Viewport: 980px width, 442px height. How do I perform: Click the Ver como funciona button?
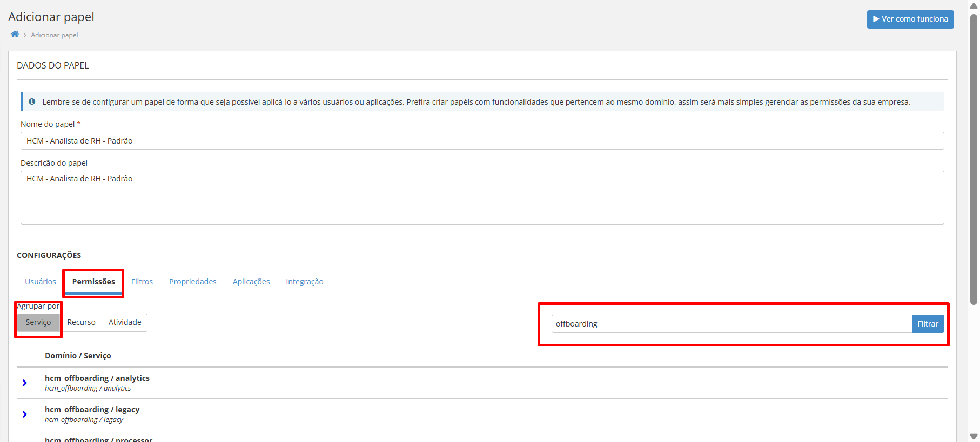(x=910, y=19)
